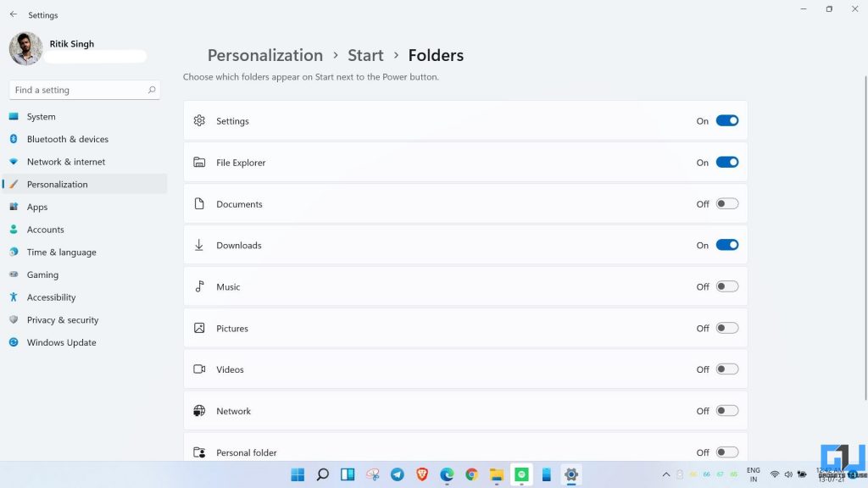Open Windows Update settings
The height and width of the screenshot is (488, 868).
[61, 342]
